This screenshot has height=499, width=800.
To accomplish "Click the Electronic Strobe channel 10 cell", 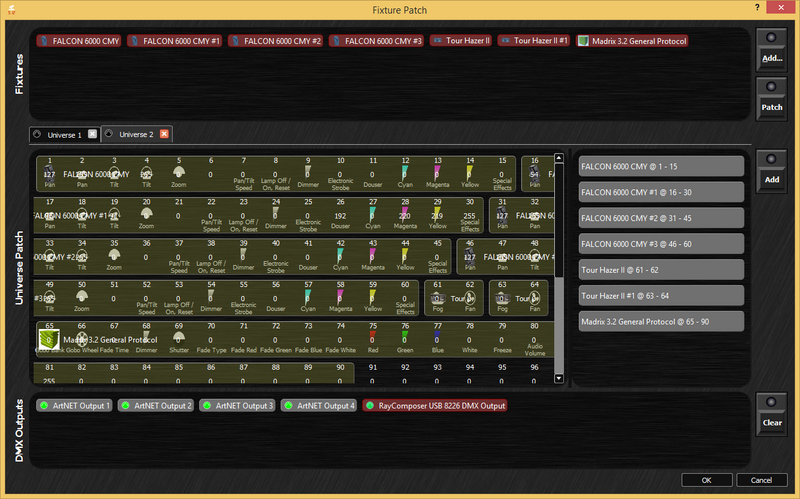I will point(340,174).
